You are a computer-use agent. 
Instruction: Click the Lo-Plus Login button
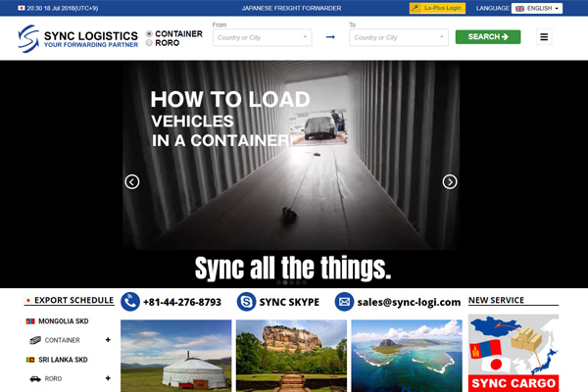(x=437, y=8)
